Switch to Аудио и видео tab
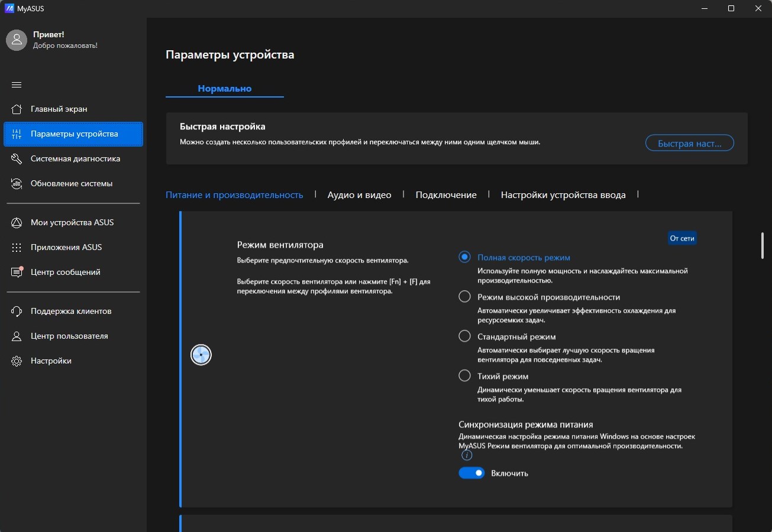Screen dimensions: 772x532 (x=360, y=194)
